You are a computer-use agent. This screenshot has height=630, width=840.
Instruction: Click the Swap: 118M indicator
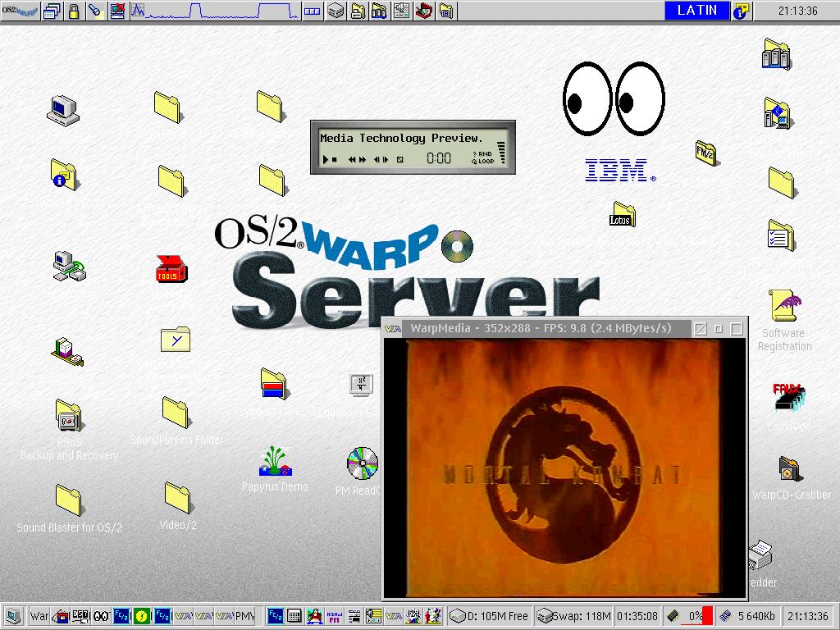pyautogui.click(x=573, y=616)
